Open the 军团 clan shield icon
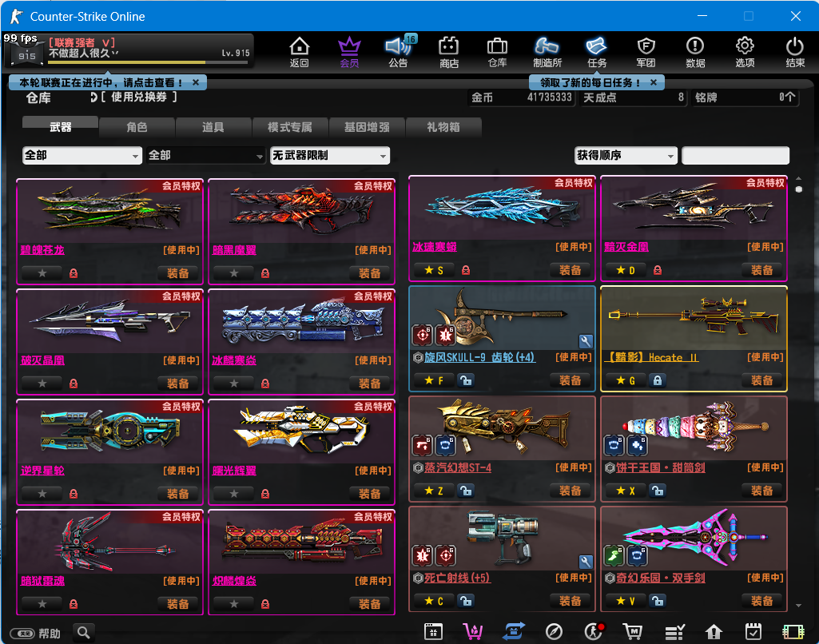This screenshot has width=819, height=644. 646,52
